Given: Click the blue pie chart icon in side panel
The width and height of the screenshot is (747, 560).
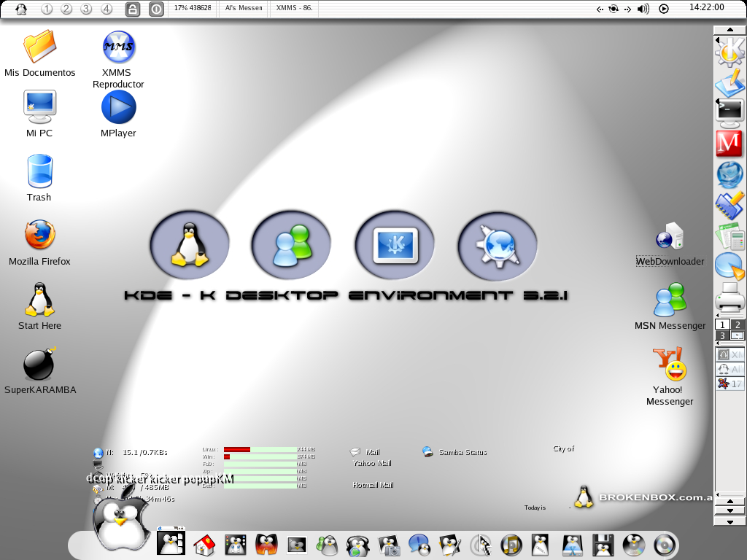Looking at the screenshot, I should tap(729, 265).
